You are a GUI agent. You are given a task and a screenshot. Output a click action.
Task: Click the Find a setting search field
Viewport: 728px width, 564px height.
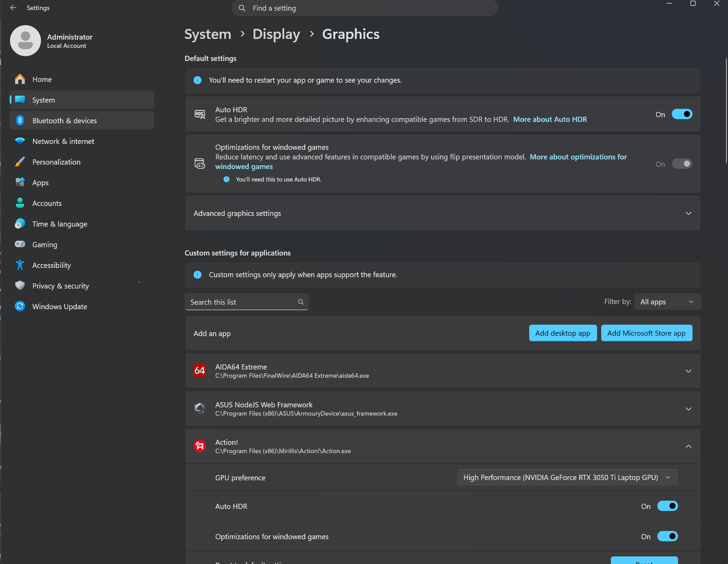tap(365, 8)
